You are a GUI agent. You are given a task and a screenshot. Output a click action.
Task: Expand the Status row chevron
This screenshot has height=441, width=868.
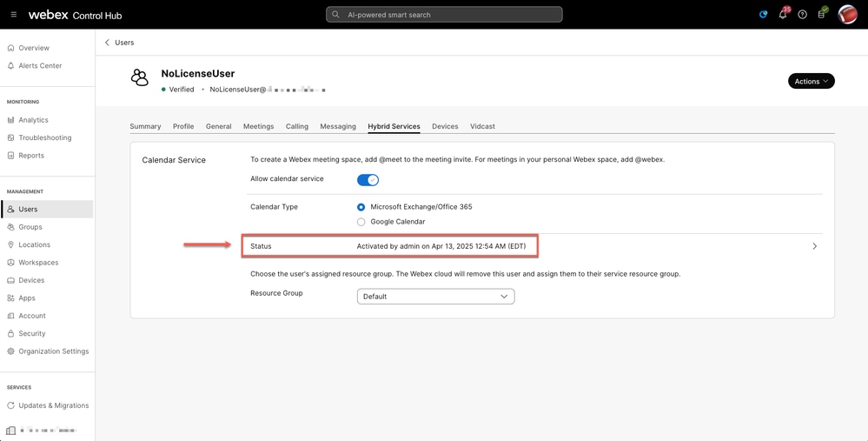(x=814, y=246)
